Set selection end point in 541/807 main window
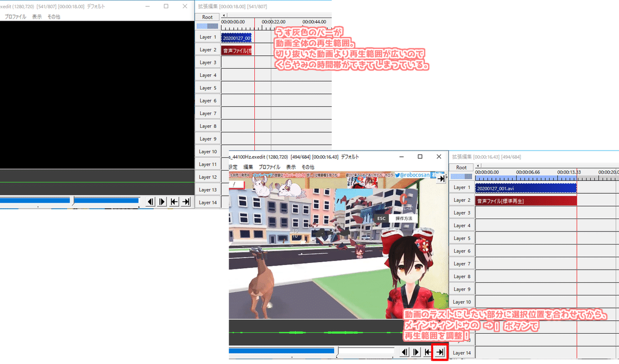Image resolution: width=619 pixels, height=364 pixels. tap(186, 202)
